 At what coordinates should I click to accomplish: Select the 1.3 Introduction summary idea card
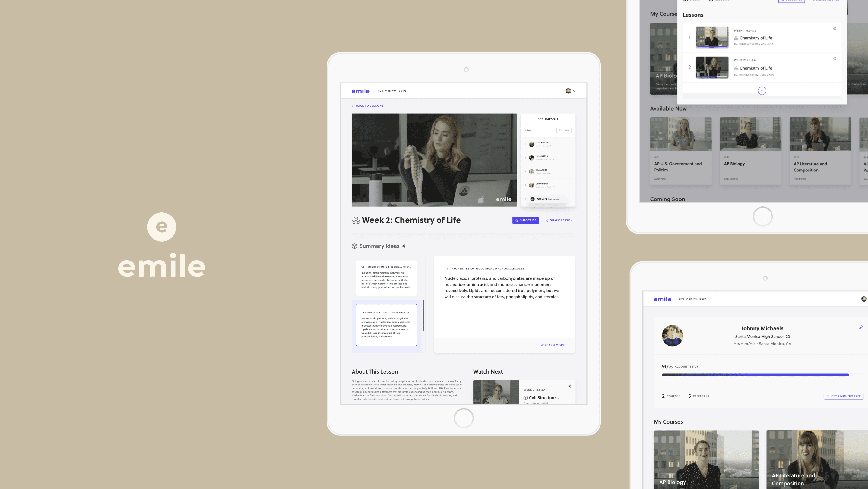386,278
